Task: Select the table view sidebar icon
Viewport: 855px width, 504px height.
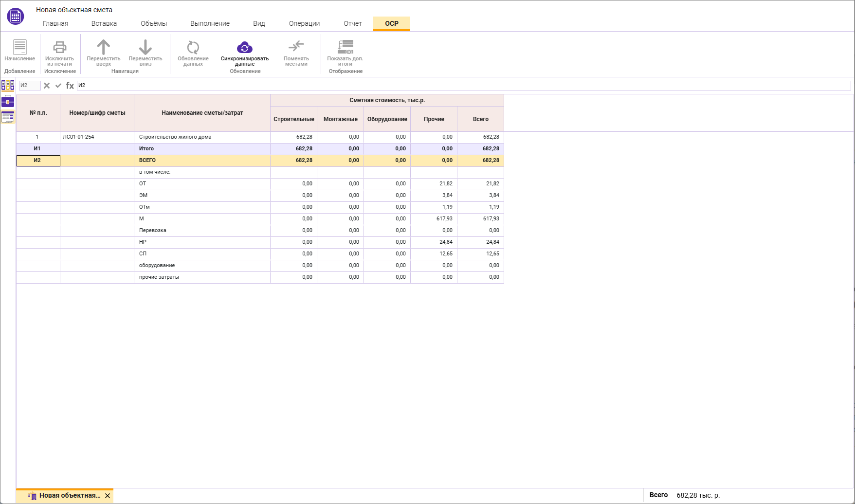Action: point(8,117)
